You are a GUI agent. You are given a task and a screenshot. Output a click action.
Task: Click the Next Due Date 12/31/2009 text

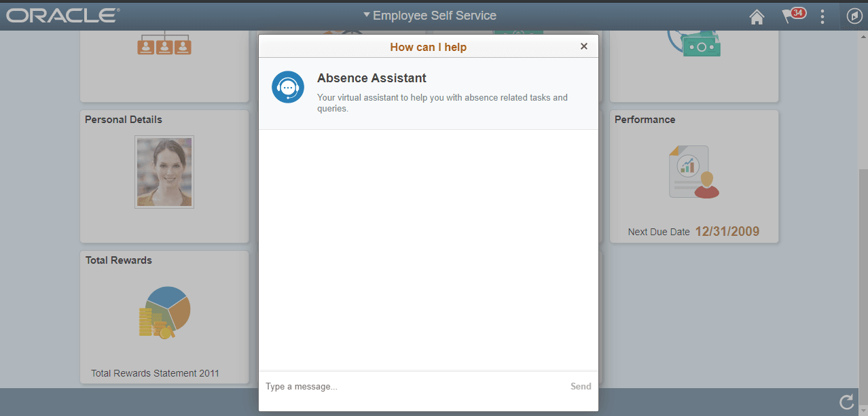coord(693,231)
